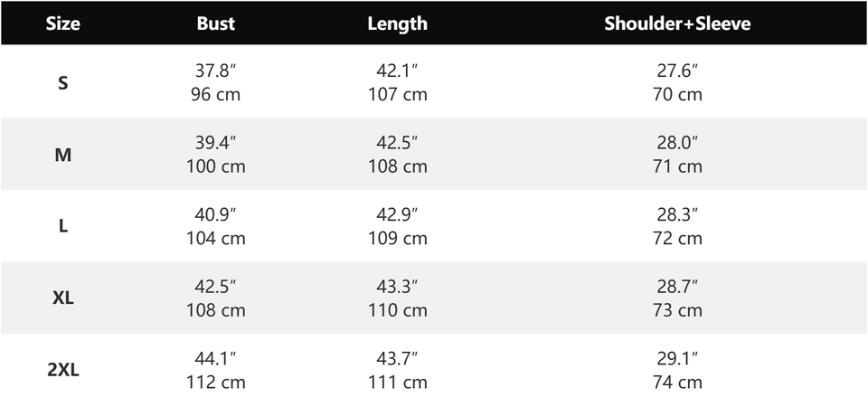Select the L size row label
The image size is (868, 407).
pos(63,226)
